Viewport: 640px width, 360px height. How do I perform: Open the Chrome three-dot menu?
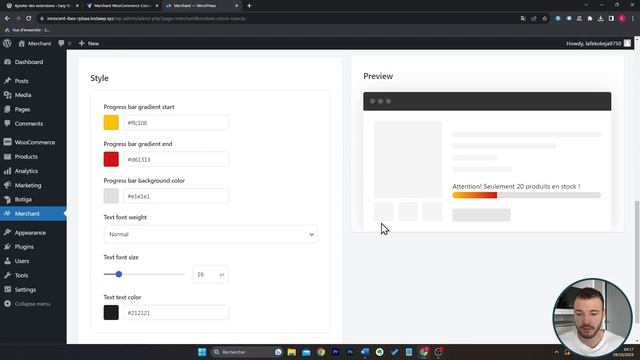pyautogui.click(x=633, y=18)
